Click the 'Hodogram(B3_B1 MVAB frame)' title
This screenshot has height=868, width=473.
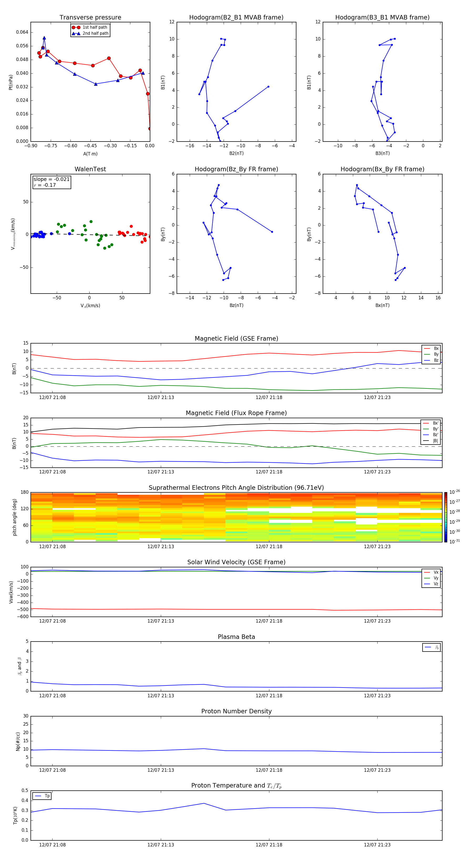[382, 18]
